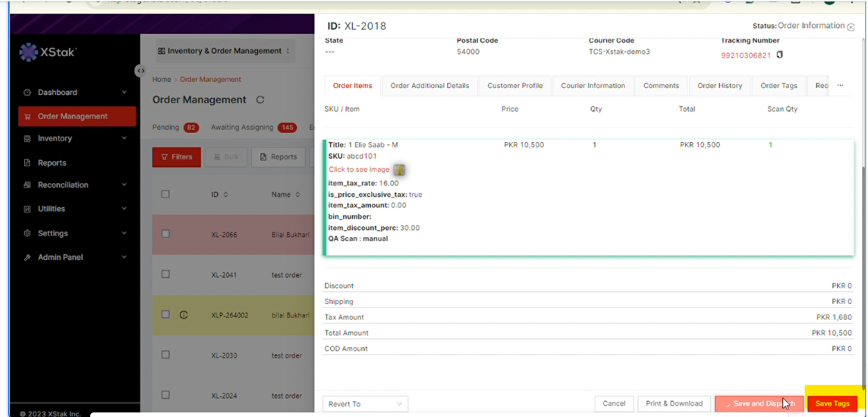View the product image thumbnail
The width and height of the screenshot is (868, 417).
[399, 169]
